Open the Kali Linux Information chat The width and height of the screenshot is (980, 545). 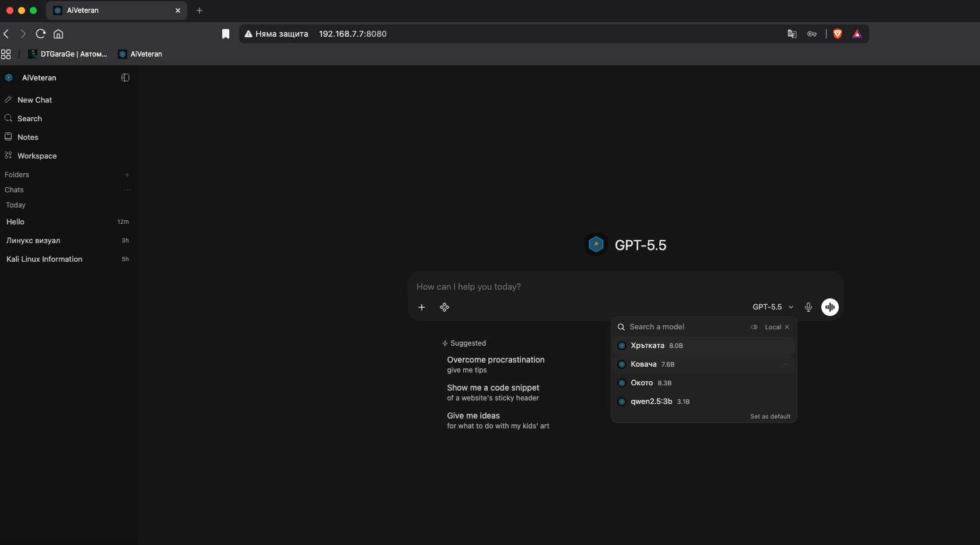68,259
